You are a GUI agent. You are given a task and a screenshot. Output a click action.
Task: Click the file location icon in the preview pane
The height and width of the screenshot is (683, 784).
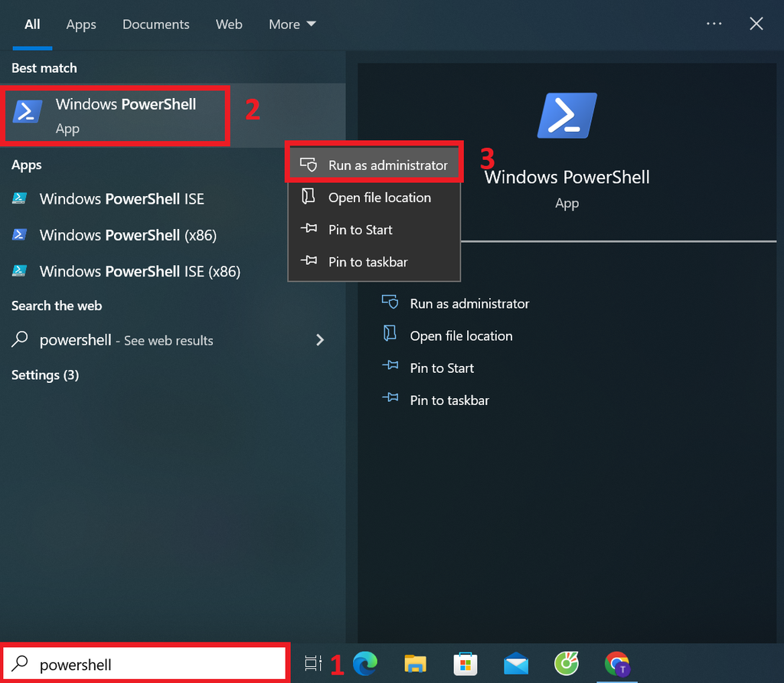coord(390,334)
